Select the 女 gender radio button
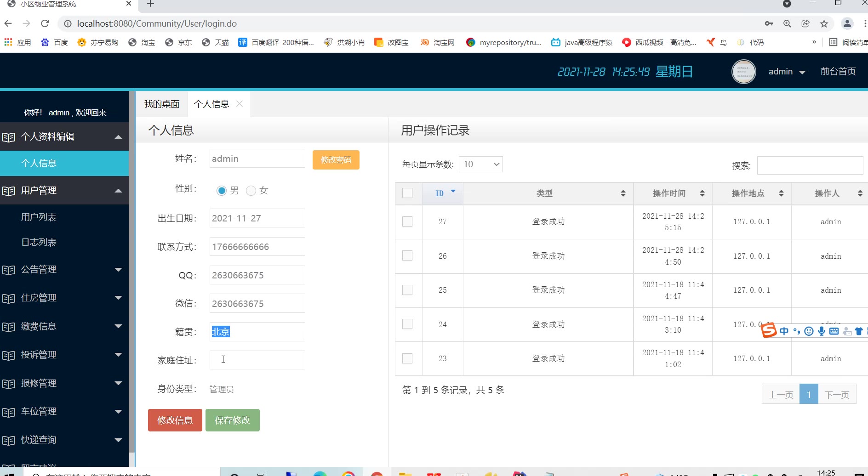Image resolution: width=868 pixels, height=476 pixels. click(x=251, y=191)
